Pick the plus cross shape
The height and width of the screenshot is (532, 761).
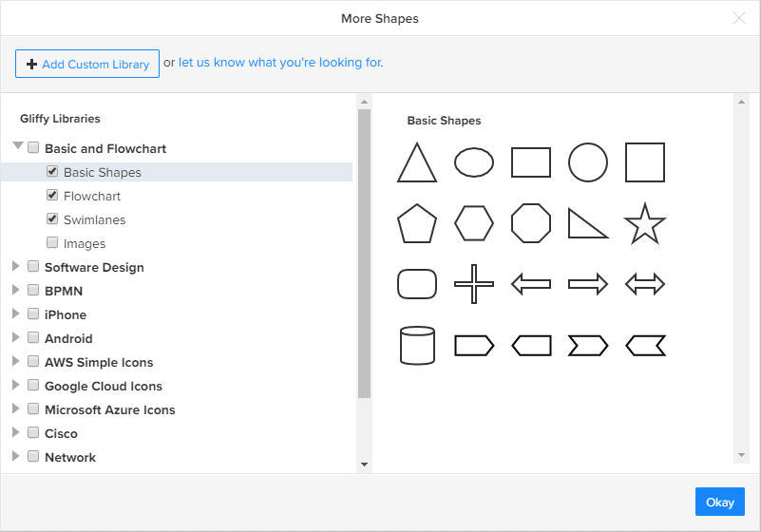tap(474, 284)
